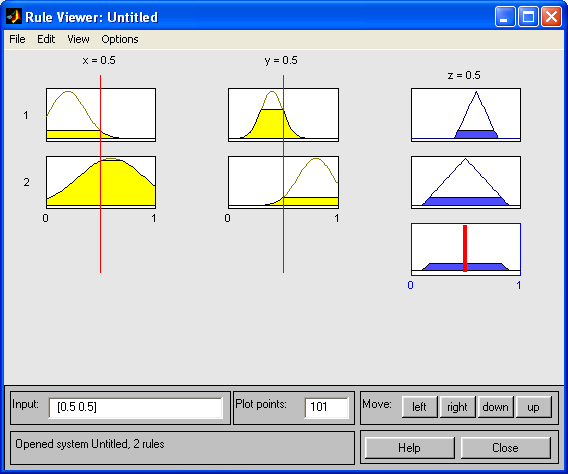The width and height of the screenshot is (568, 474).
Task: Click the red x input line in rule 1
Action: (x=101, y=114)
